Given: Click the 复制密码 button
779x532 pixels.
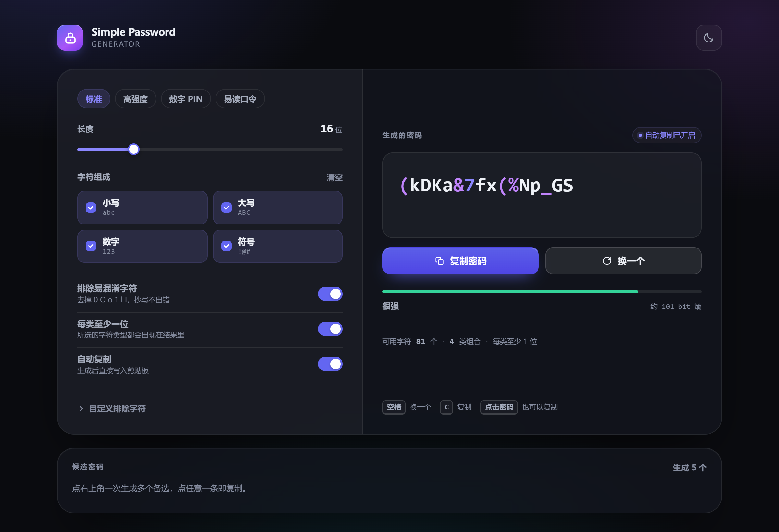Looking at the screenshot, I should pos(460,260).
